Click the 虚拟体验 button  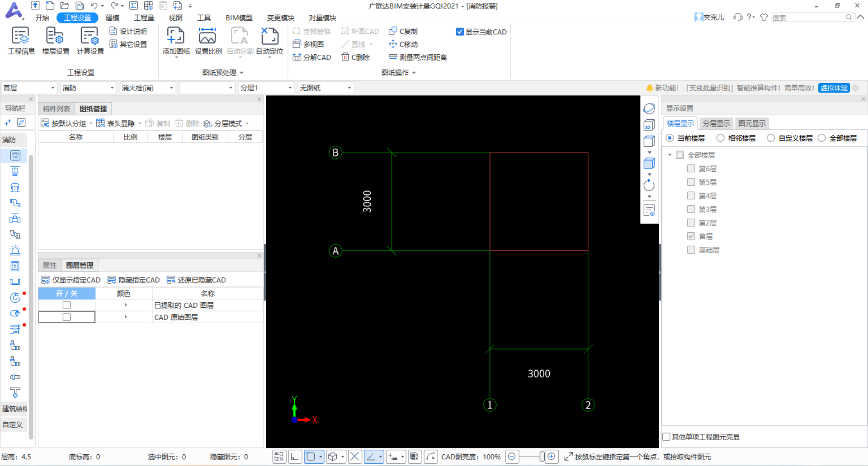click(834, 88)
